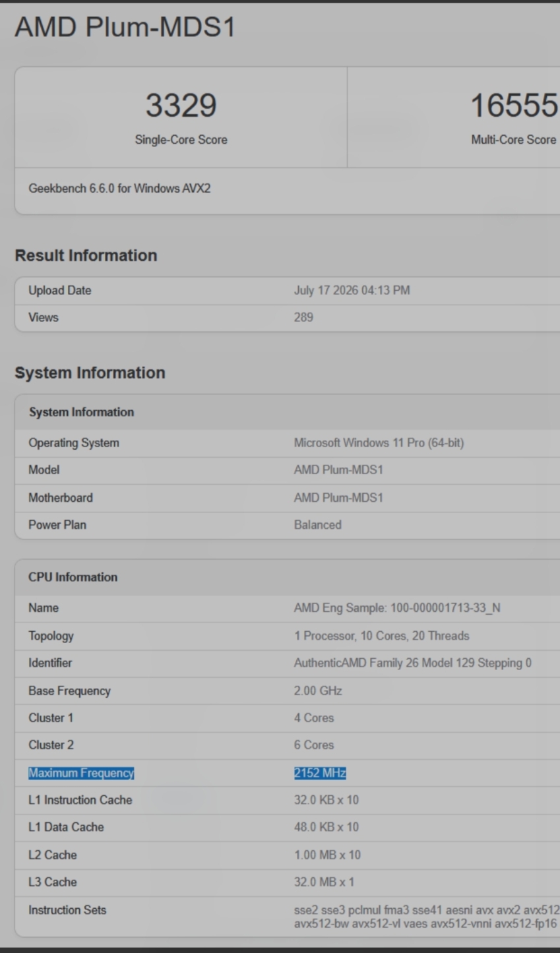560x953 pixels.
Task: Click the Motherboard value AMD Plum-MDS1
Action: click(338, 497)
